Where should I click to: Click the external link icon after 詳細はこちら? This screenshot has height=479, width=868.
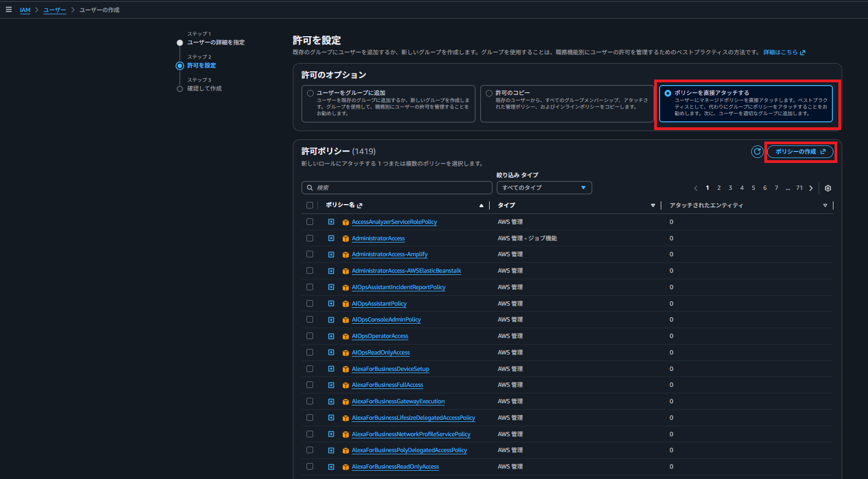coord(803,53)
